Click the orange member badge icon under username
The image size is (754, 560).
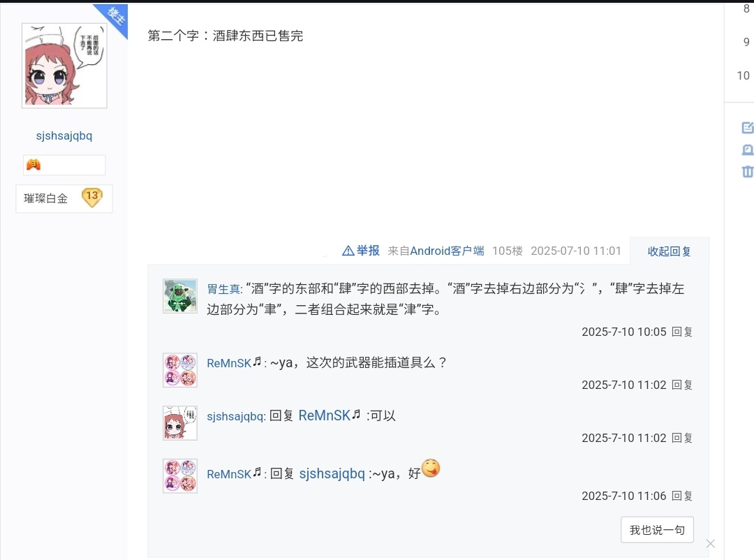pos(34,165)
